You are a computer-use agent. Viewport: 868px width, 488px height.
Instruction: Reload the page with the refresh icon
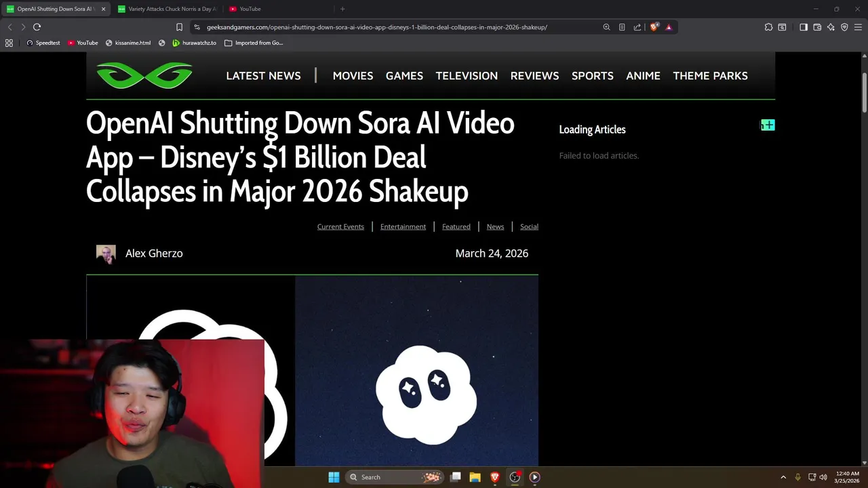point(37,27)
